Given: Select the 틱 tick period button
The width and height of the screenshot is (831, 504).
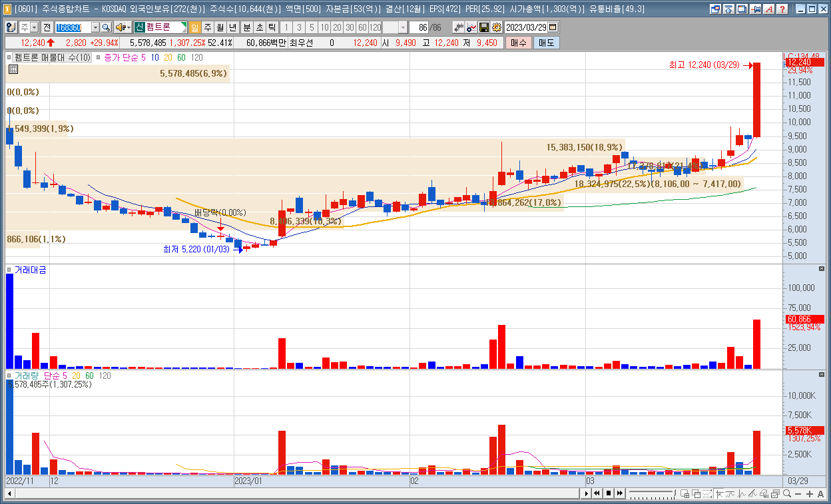Looking at the screenshot, I should tap(272, 27).
